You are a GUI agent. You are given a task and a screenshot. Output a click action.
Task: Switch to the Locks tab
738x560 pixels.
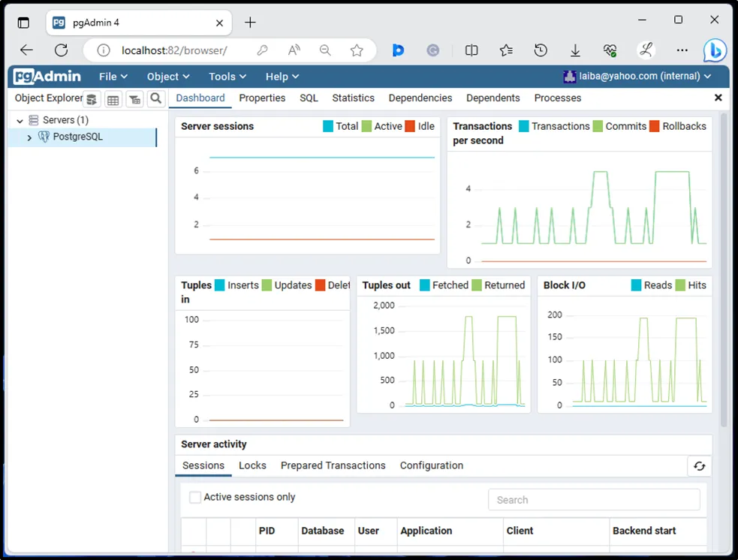tap(252, 465)
